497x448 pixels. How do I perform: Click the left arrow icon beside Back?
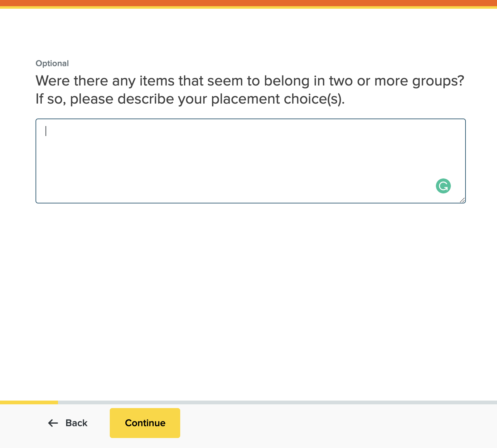point(53,423)
